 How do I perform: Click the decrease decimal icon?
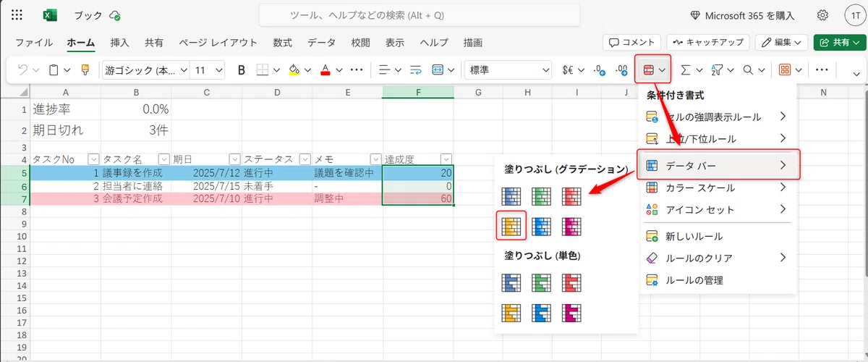point(621,70)
